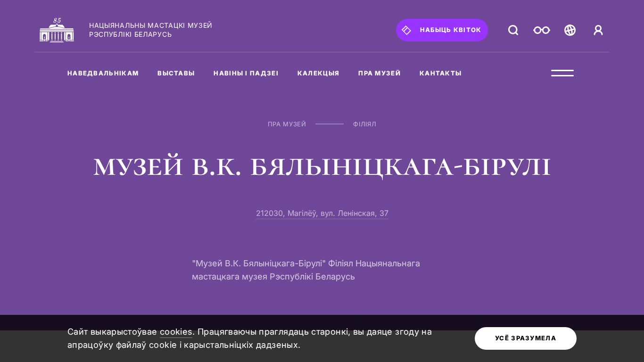Open user account profile icon
This screenshot has height=362, width=644.
[598, 30]
